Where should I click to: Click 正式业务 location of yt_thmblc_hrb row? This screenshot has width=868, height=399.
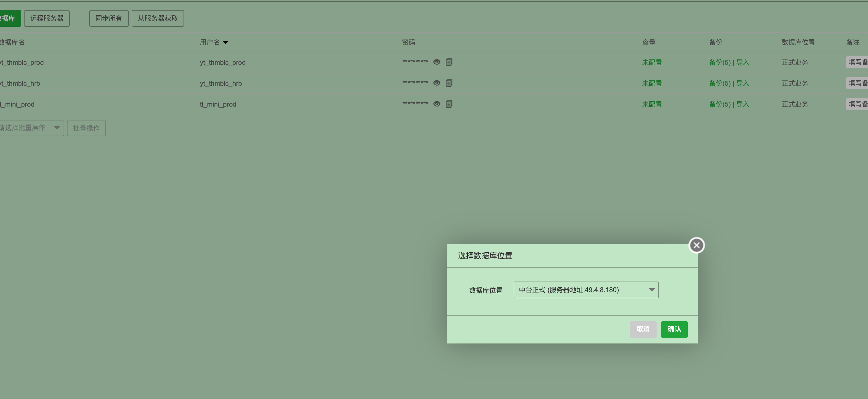click(795, 83)
